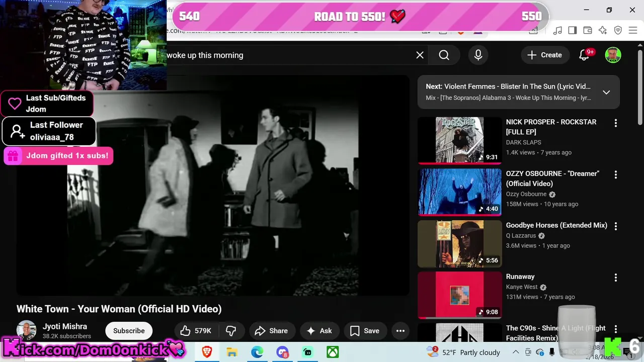Open more actions three-dot menu under video

[x=400, y=331]
